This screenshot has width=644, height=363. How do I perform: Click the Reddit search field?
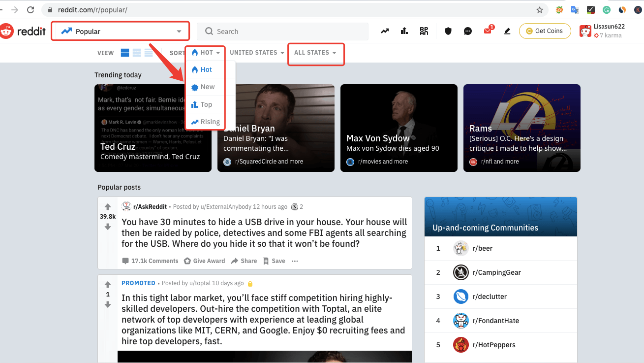(x=282, y=32)
